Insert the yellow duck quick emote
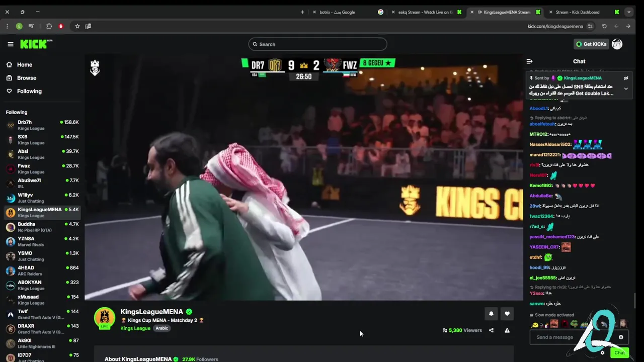The image size is (644, 362). 535,325
